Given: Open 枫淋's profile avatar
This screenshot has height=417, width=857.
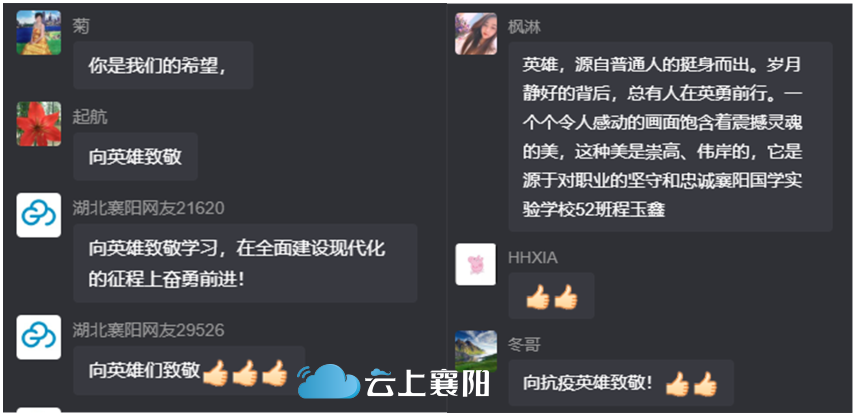Looking at the screenshot, I should coord(476,33).
